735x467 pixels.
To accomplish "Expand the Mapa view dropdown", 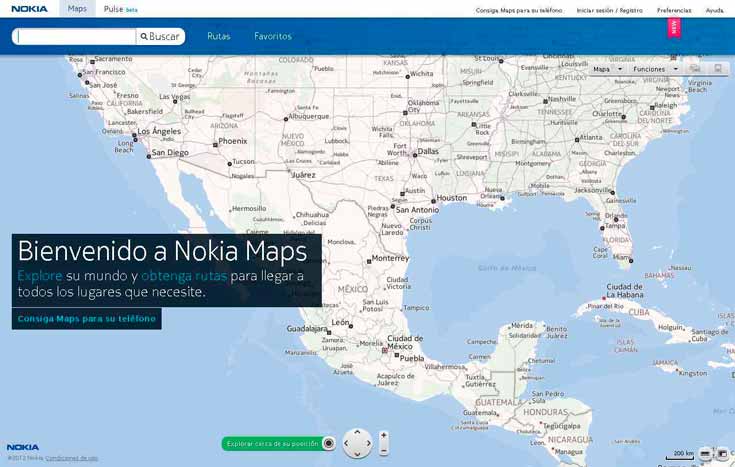I will tap(608, 69).
